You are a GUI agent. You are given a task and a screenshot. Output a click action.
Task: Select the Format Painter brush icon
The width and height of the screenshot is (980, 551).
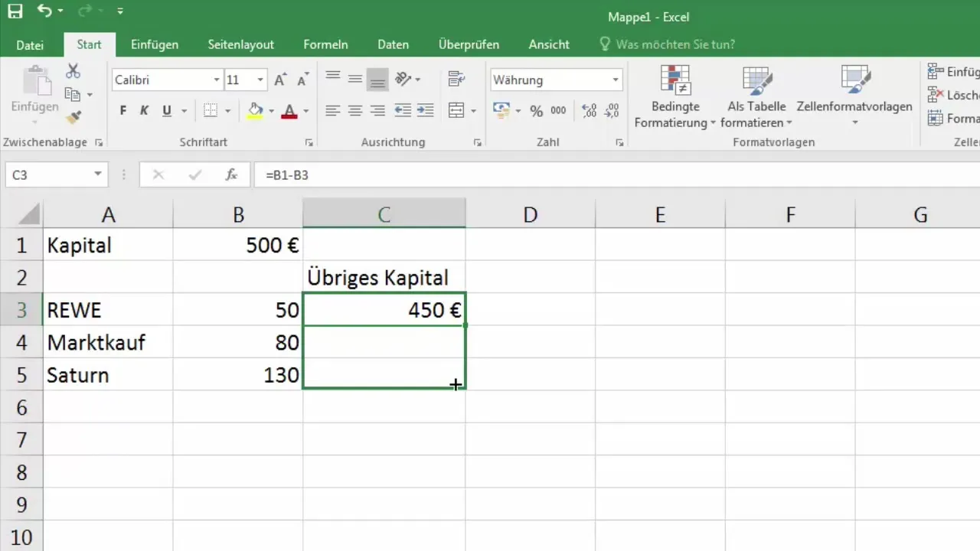[x=73, y=117]
